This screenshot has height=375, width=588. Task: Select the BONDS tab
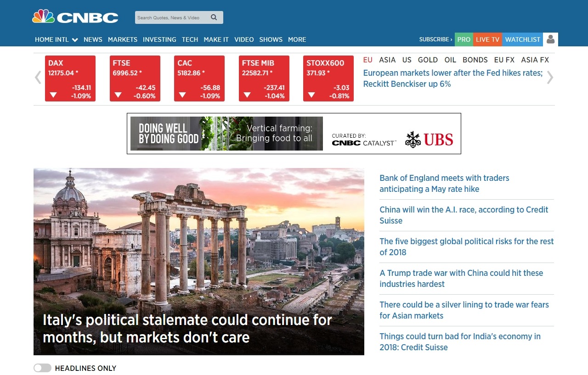(x=475, y=60)
